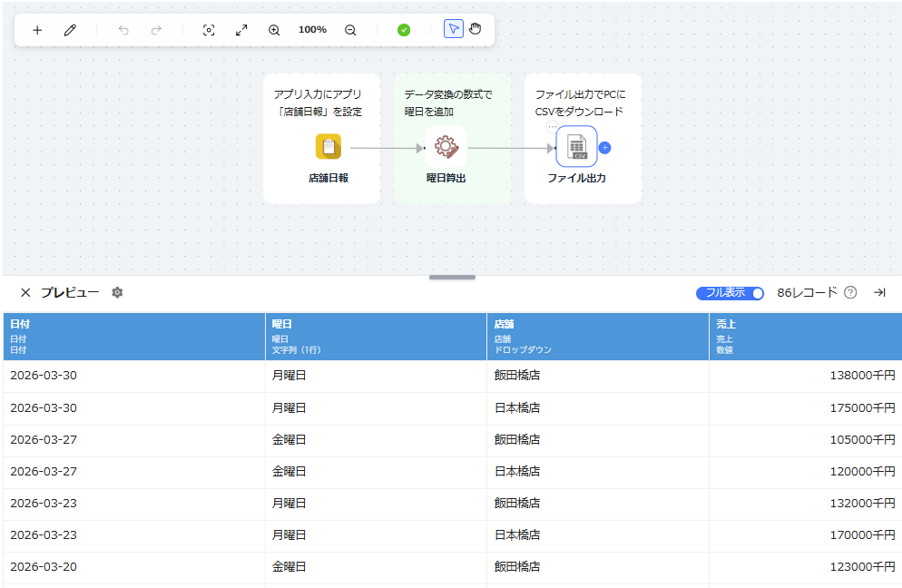Image resolution: width=902 pixels, height=588 pixels.
Task: Click the fit-to-view focus icon
Action: 209,30
